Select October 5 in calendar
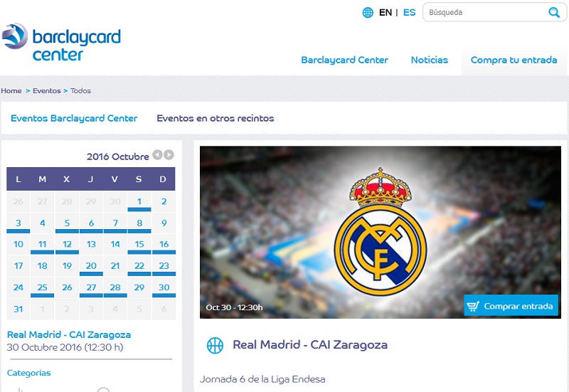 (67, 223)
